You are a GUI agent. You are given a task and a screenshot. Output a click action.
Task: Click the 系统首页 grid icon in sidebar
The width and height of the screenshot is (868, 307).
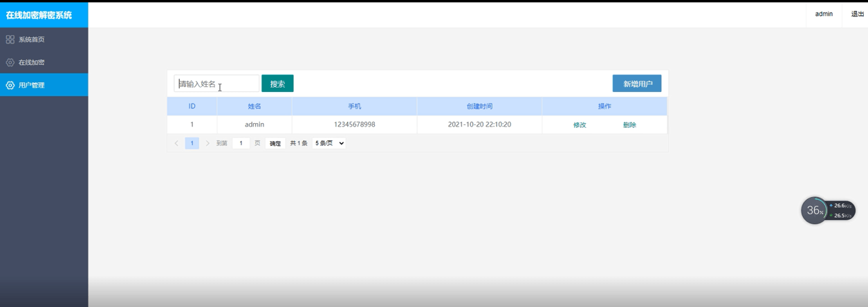coord(10,39)
